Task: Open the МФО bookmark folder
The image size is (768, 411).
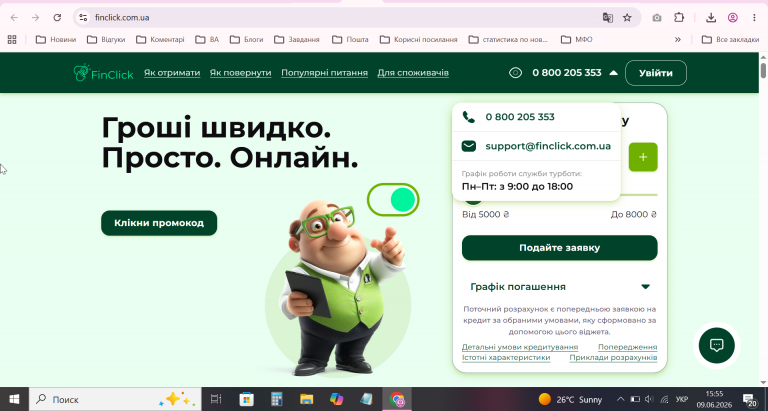Action: 576,39
